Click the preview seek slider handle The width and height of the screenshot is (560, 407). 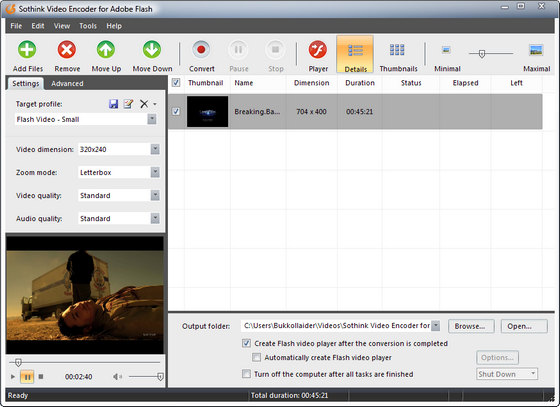pyautogui.click(x=18, y=363)
